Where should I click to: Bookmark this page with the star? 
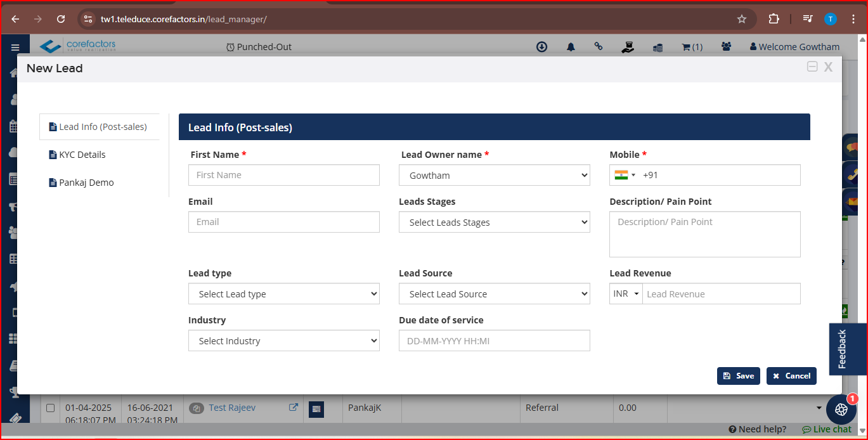(x=742, y=19)
